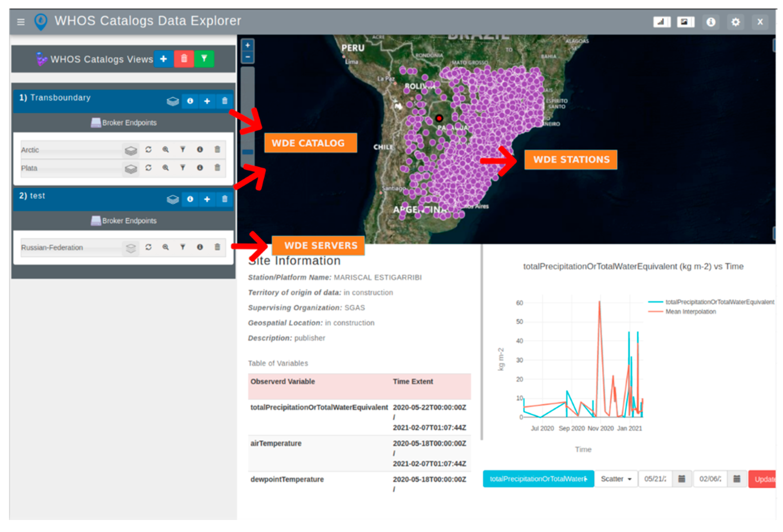
Task: Toggle Arctic layer visibility
Action: click(x=131, y=150)
